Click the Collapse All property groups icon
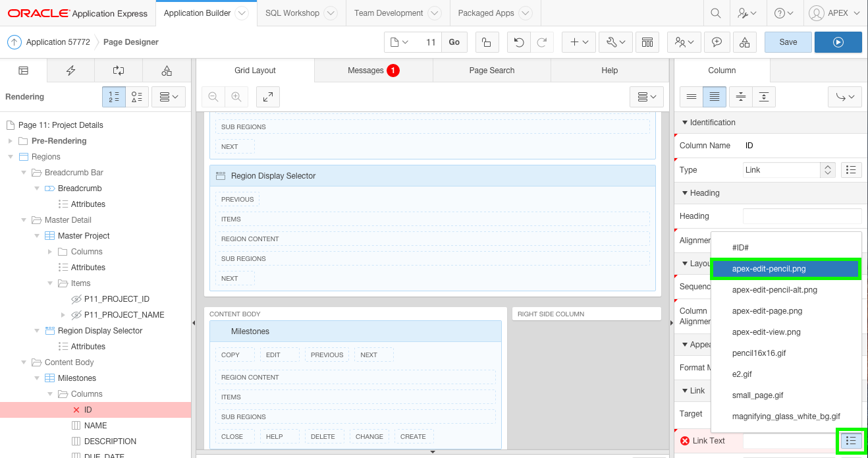This screenshot has height=458, width=868. point(741,97)
